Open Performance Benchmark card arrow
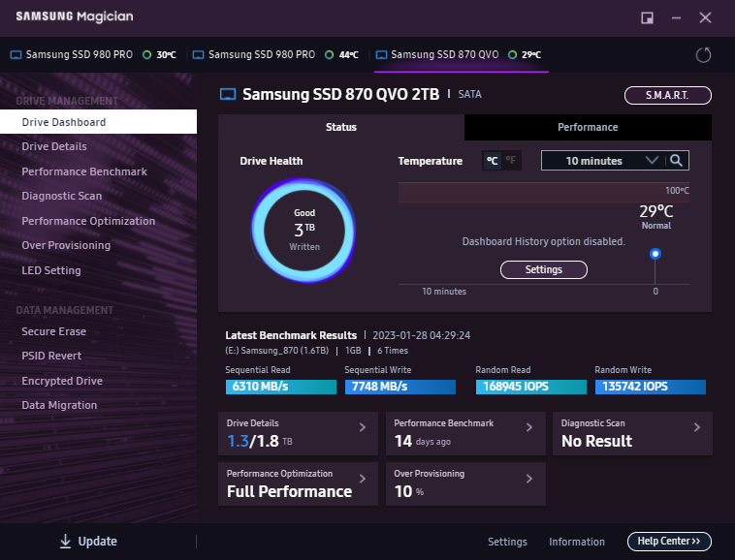The height and width of the screenshot is (560, 735). (x=529, y=427)
